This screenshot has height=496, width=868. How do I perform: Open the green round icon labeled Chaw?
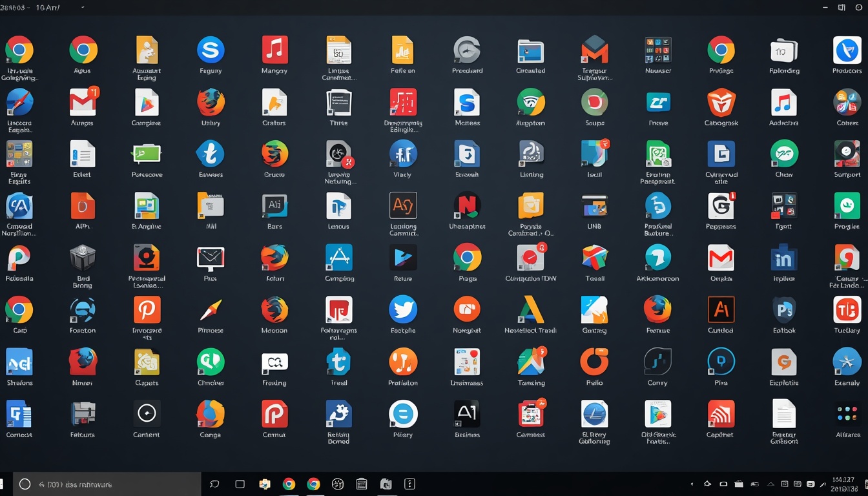coord(784,154)
